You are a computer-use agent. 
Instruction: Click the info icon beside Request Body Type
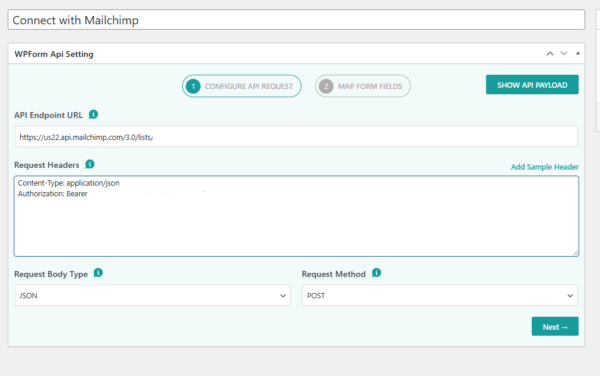tap(98, 273)
